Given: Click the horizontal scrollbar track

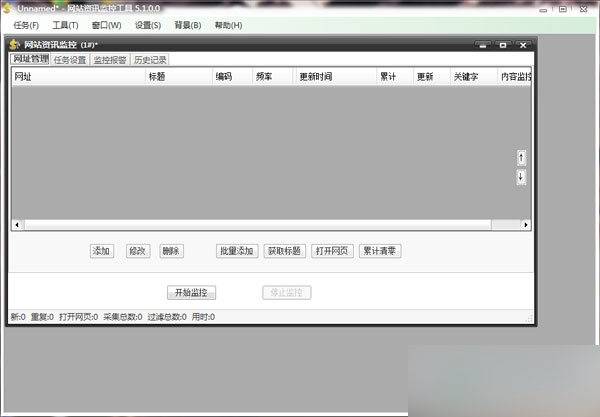Looking at the screenshot, I should click(505, 225).
